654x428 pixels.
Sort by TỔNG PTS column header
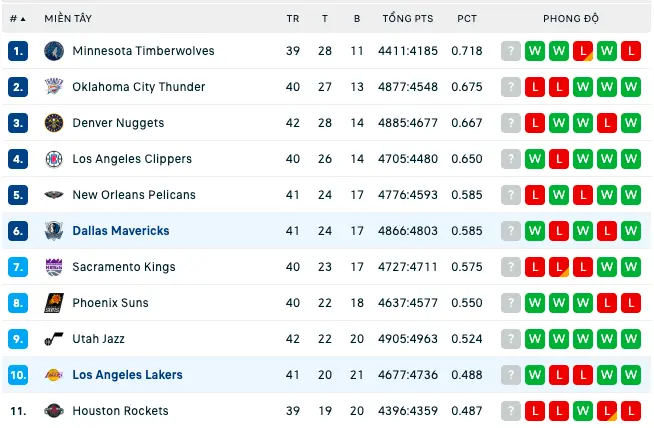[408, 19]
